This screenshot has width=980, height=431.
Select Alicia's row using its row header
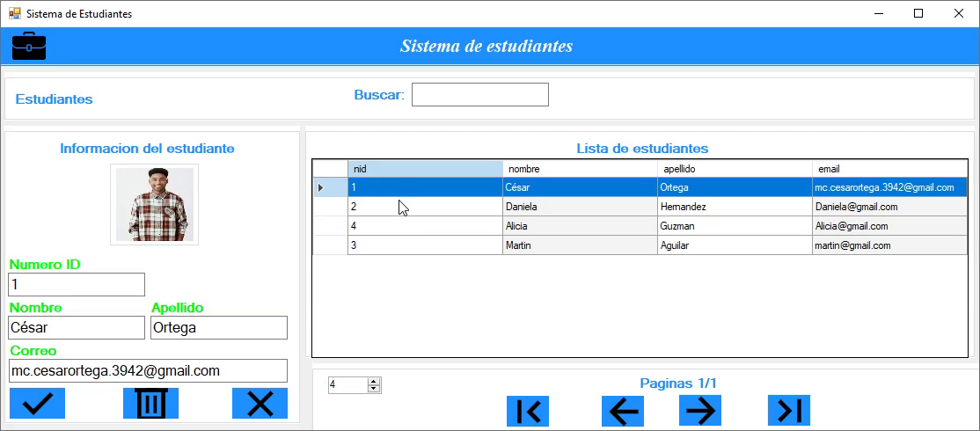tap(331, 226)
